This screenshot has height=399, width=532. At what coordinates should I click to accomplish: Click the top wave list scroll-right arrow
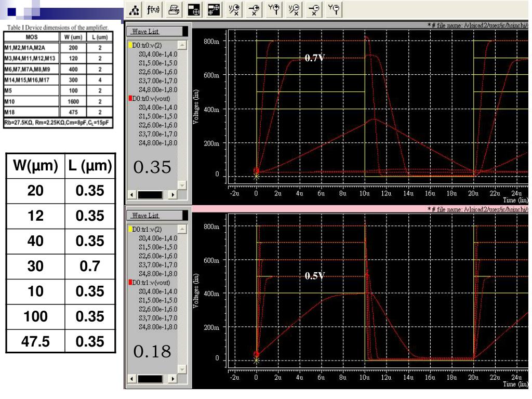(173, 195)
